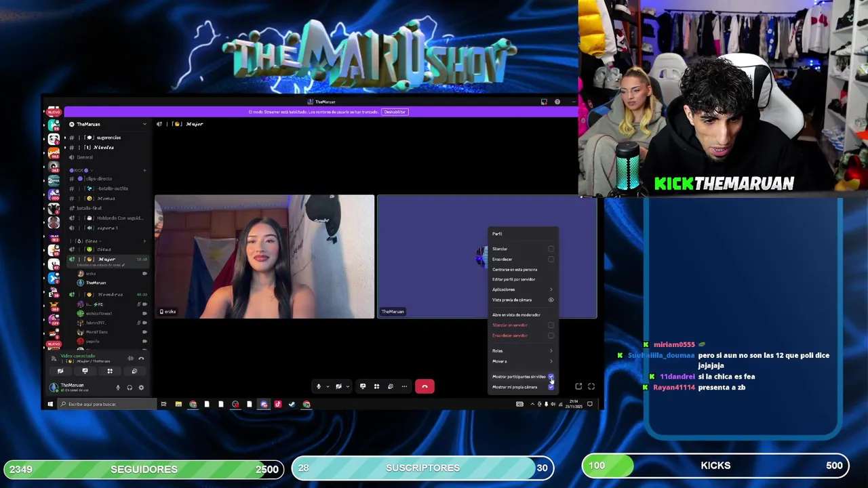Join the Hablando Con seguid... voice channel

coord(108,218)
